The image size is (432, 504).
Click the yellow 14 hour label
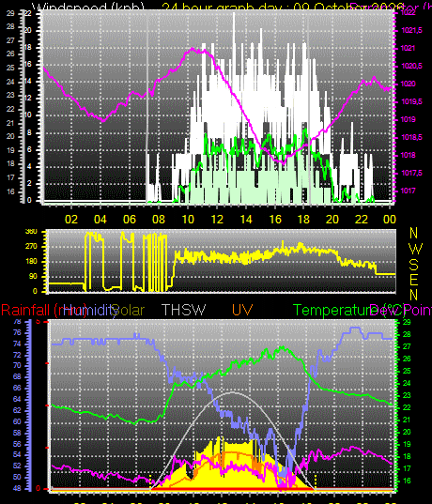pyautogui.click(x=246, y=220)
